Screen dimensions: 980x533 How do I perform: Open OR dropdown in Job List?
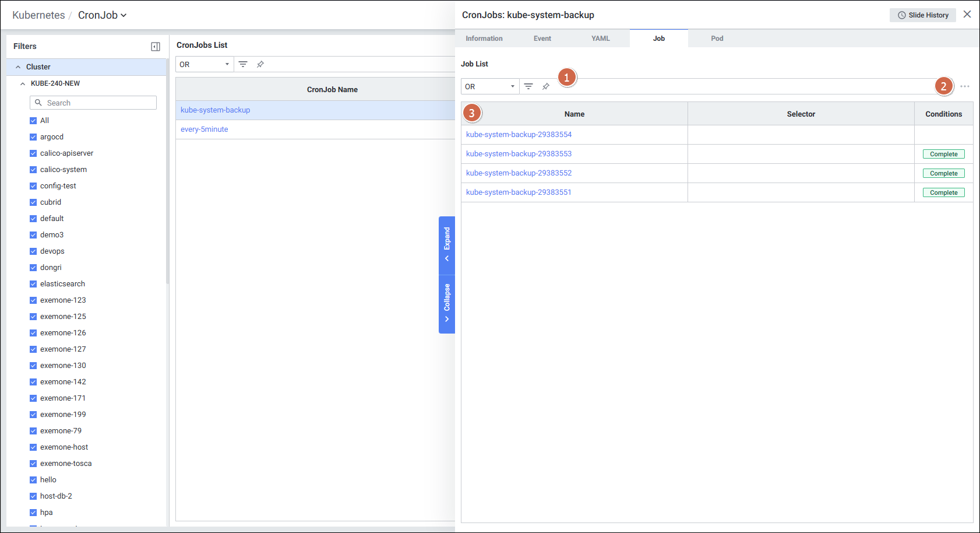click(x=490, y=86)
